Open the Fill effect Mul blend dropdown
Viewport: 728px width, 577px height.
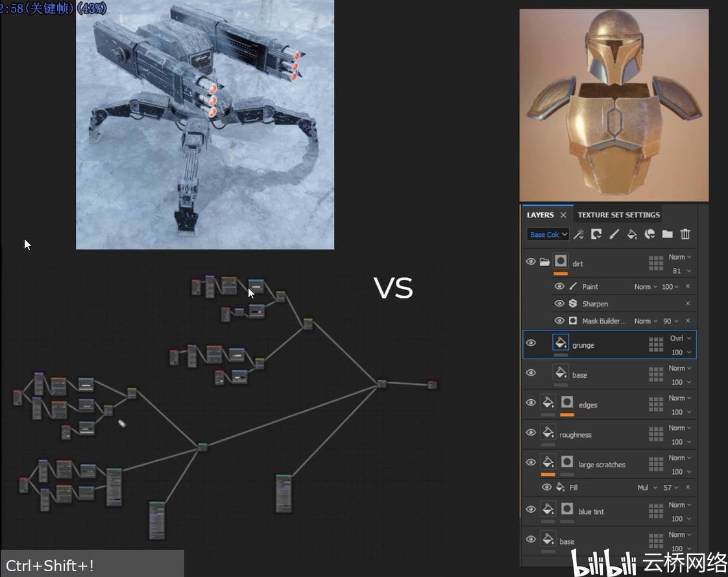tap(647, 487)
